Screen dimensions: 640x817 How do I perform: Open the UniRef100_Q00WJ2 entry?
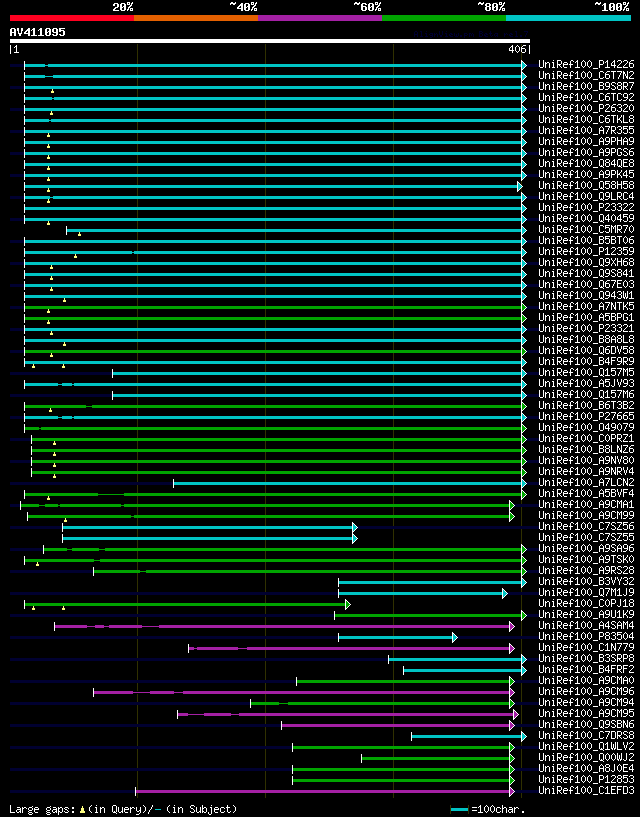(x=586, y=758)
